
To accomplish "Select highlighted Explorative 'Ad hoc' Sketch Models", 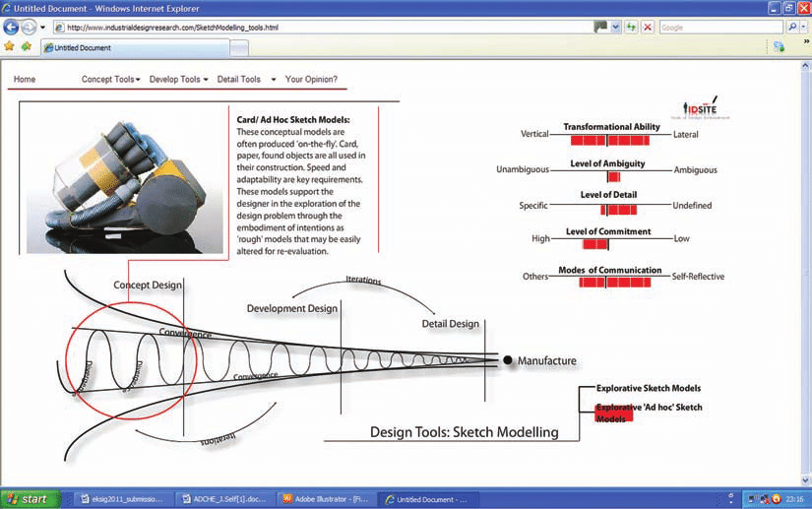I will pos(648,413).
